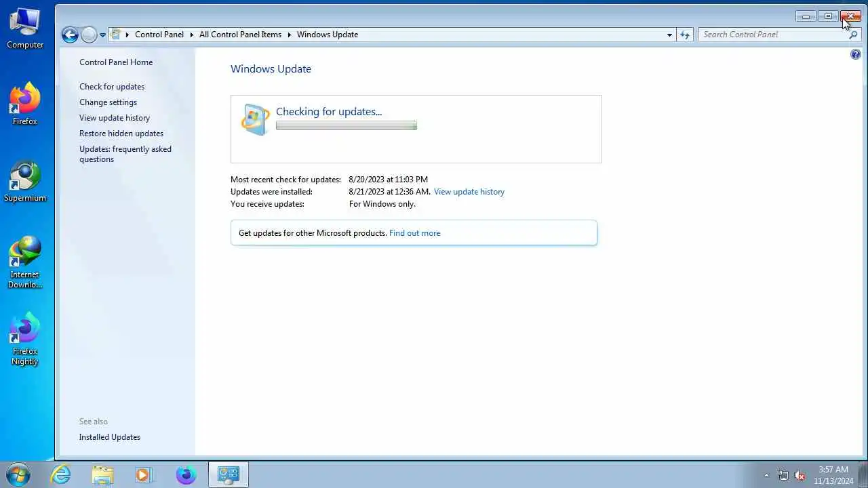Minimize the Windows Update window
This screenshot has width=868, height=488.
[806, 16]
